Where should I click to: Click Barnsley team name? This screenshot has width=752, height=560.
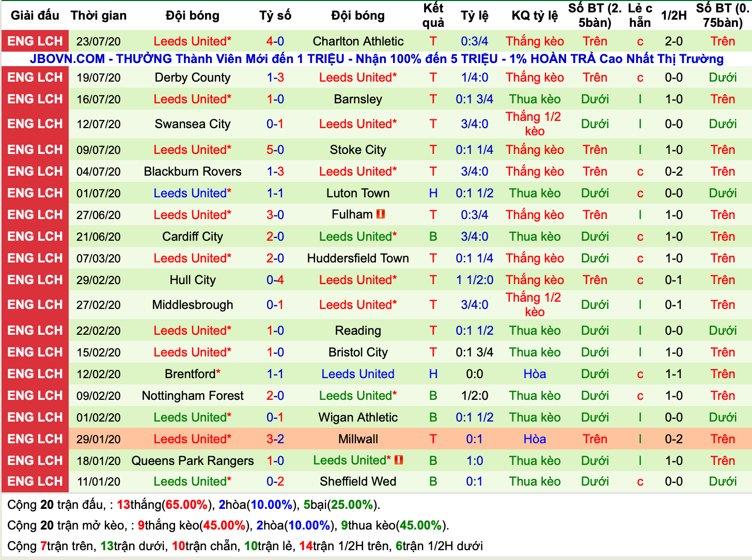click(x=358, y=99)
